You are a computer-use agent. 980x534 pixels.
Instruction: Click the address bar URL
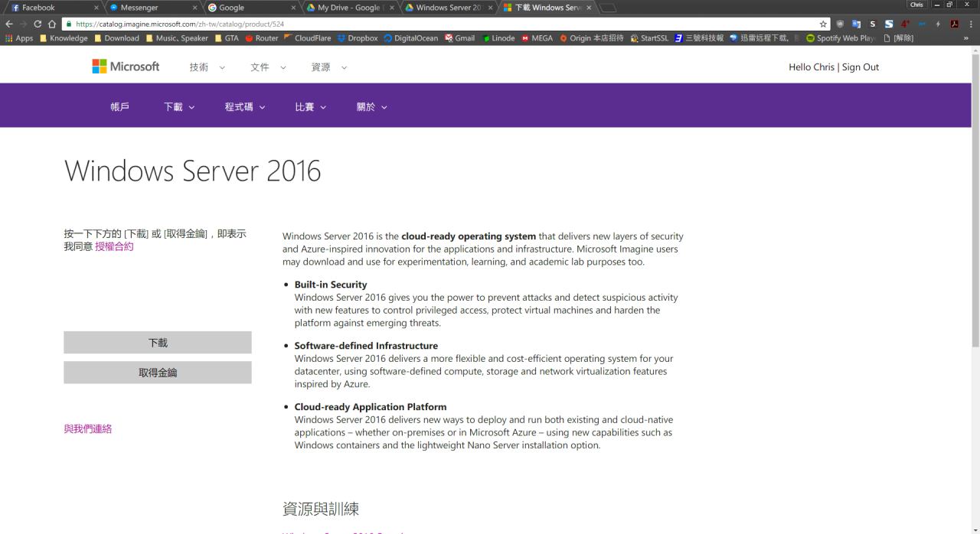(x=180, y=24)
